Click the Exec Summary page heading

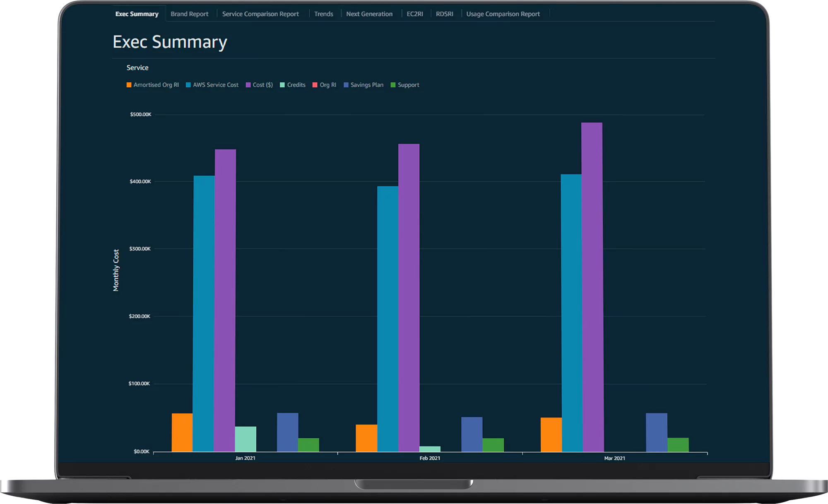[x=170, y=42]
